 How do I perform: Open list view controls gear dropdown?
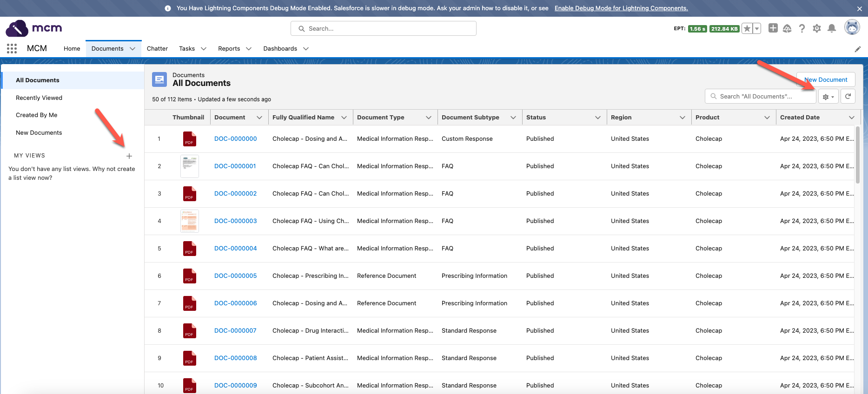click(x=828, y=97)
